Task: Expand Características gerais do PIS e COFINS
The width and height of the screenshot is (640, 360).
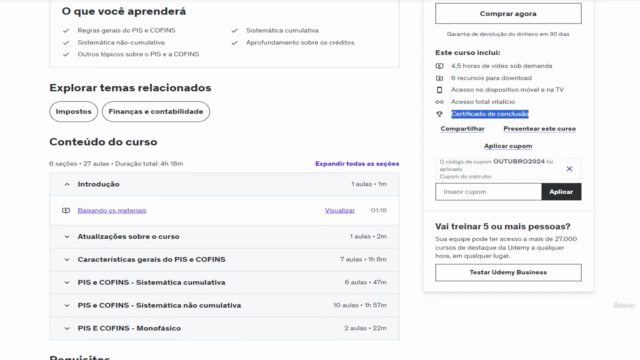Action: click(224, 260)
